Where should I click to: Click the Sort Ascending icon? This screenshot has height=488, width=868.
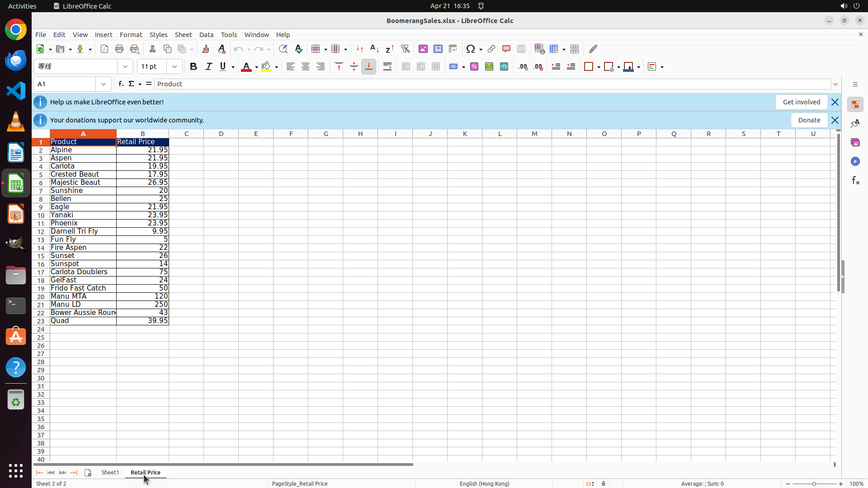tap(374, 49)
